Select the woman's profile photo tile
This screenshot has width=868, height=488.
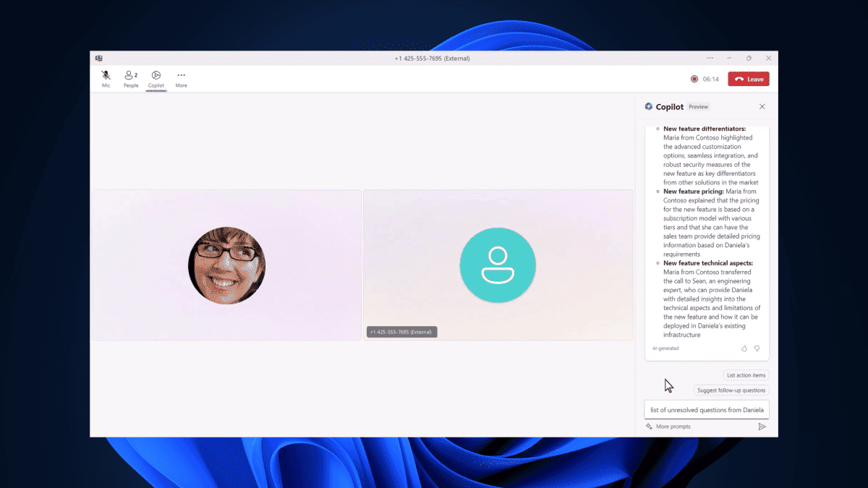[226, 265]
